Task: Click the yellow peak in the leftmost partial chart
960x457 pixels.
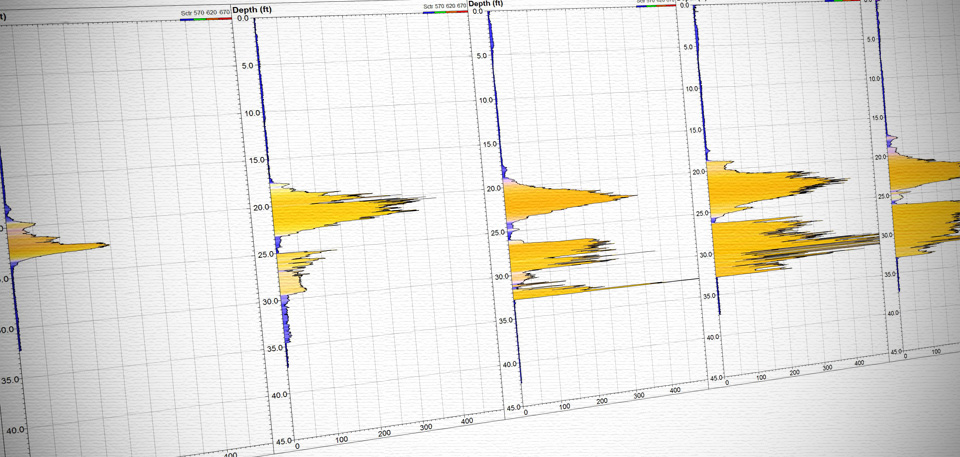Action: (60, 243)
